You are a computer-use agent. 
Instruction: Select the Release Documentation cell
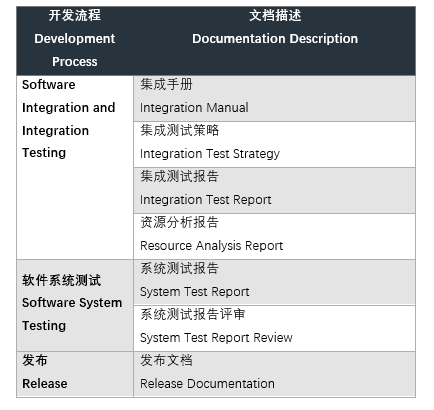(274, 374)
